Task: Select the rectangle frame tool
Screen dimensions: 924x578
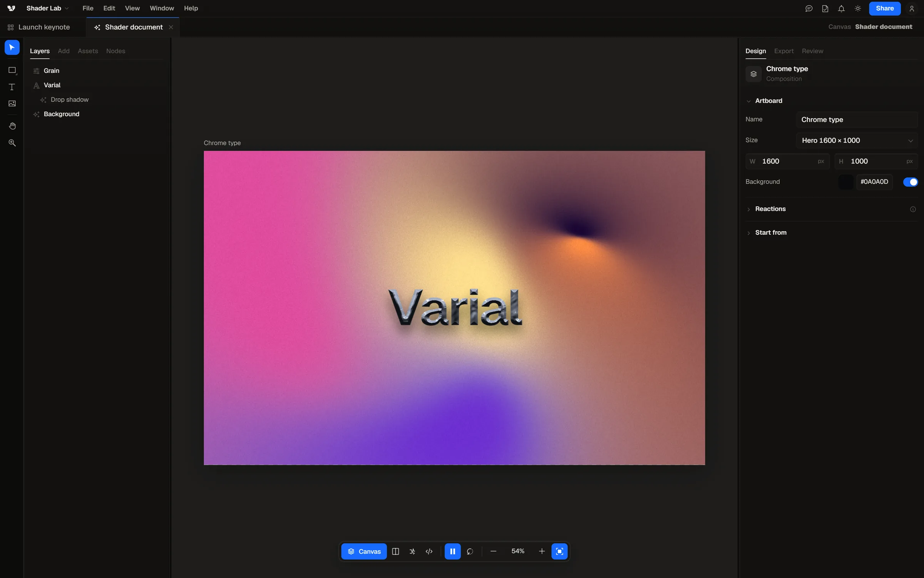Action: click(x=12, y=70)
